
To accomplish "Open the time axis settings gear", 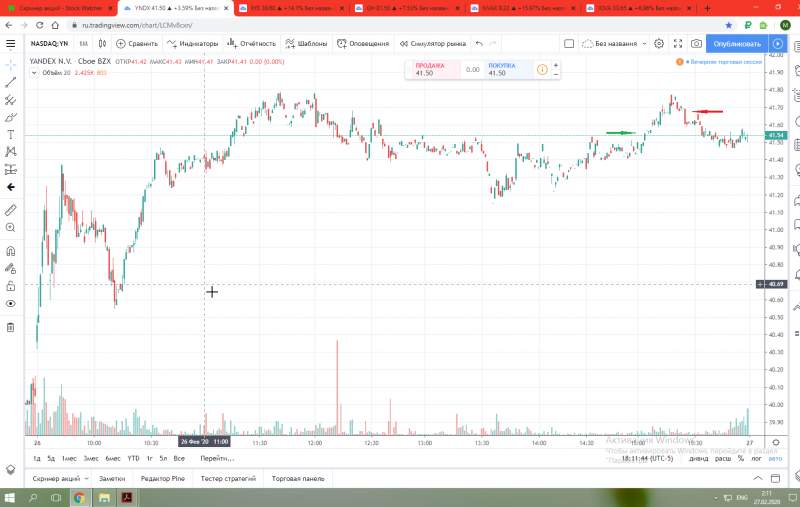I will (776, 442).
